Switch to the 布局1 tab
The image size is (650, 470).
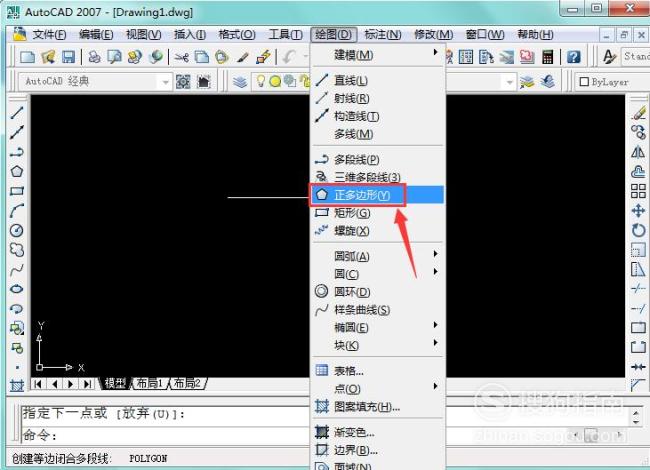point(150,383)
